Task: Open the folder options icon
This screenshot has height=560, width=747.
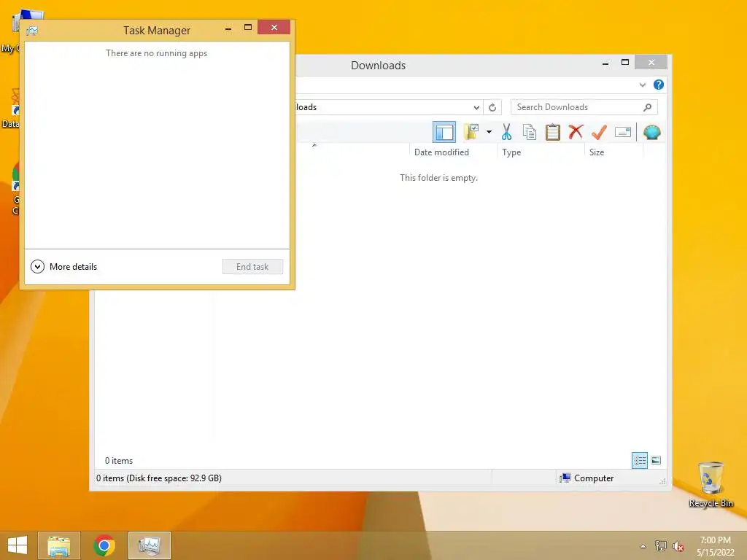Action: pos(471,132)
